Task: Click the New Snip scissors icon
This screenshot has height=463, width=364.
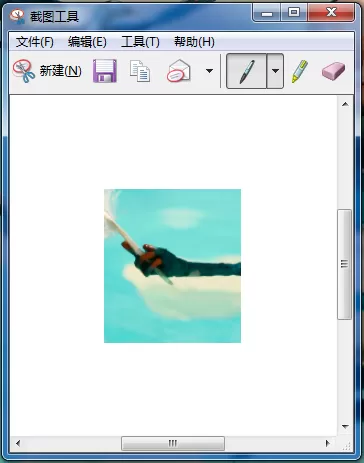Action: [24, 71]
